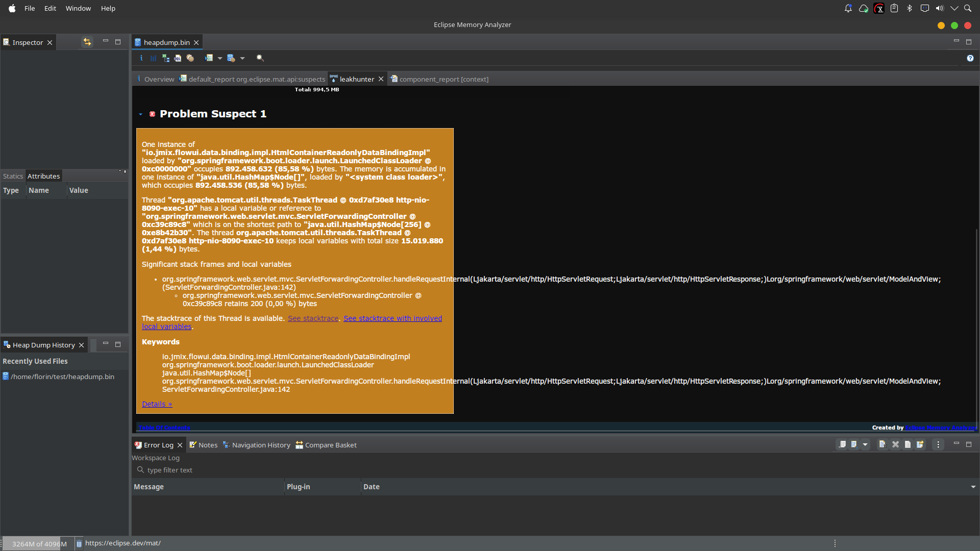Screen dimensions: 980x551
Task: Open log file icon in Error Log
Action: pyautogui.click(x=908, y=444)
